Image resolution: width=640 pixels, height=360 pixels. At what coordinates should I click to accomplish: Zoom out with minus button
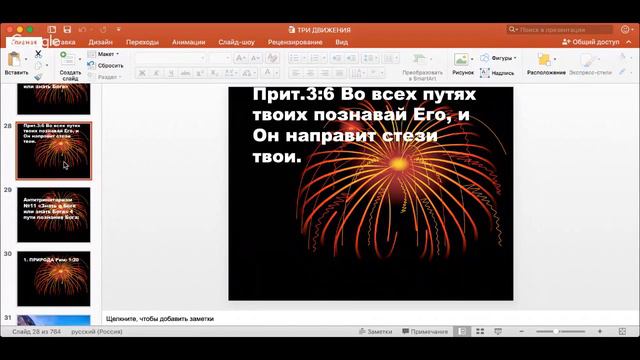(522, 331)
